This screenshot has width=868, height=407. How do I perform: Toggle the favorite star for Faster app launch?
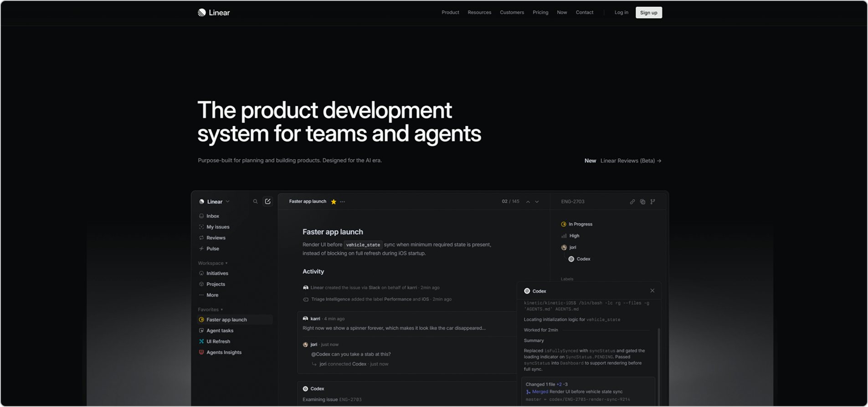(x=334, y=202)
